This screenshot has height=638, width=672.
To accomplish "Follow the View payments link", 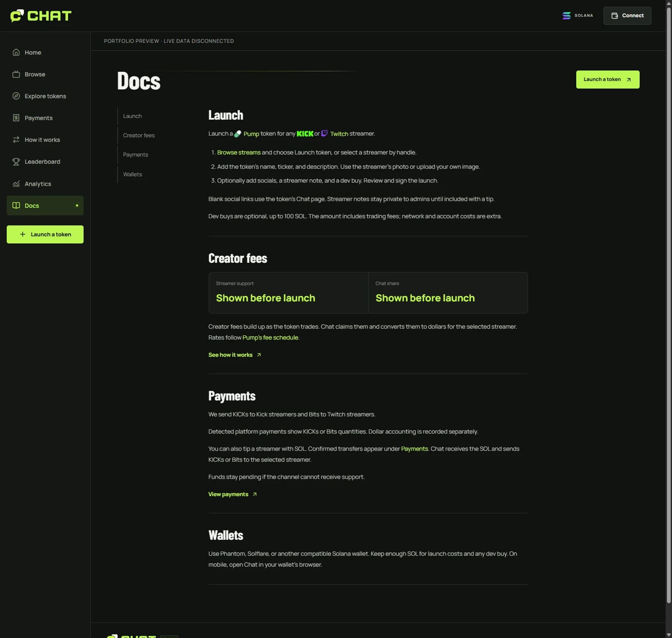I will tap(233, 494).
